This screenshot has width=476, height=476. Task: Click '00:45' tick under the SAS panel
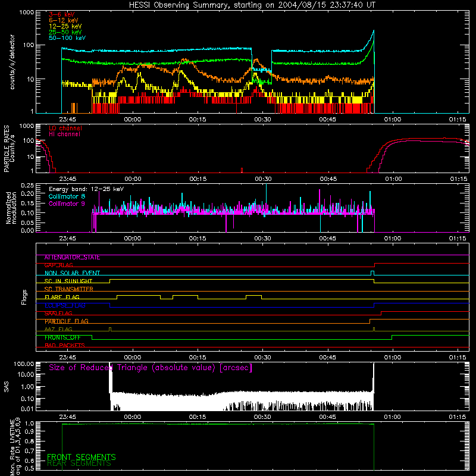(x=328, y=417)
